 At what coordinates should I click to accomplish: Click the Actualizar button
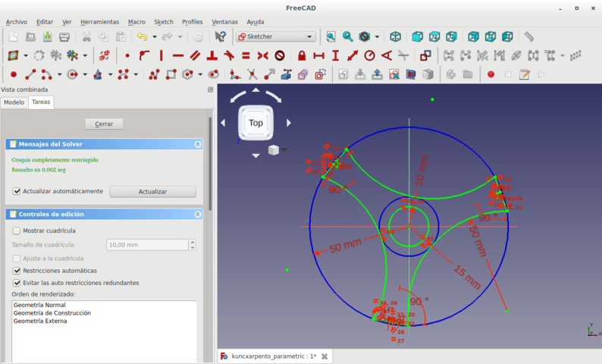152,192
